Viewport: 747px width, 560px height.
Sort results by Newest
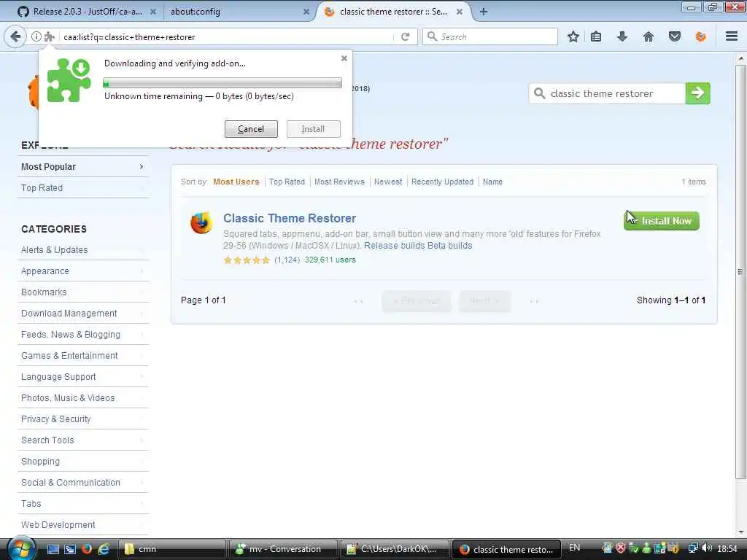[x=388, y=182]
